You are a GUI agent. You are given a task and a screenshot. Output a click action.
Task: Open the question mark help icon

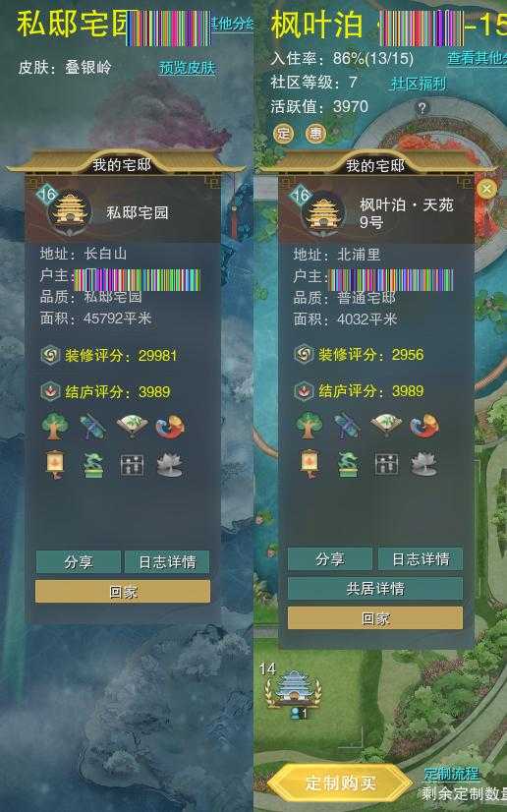[x=422, y=108]
